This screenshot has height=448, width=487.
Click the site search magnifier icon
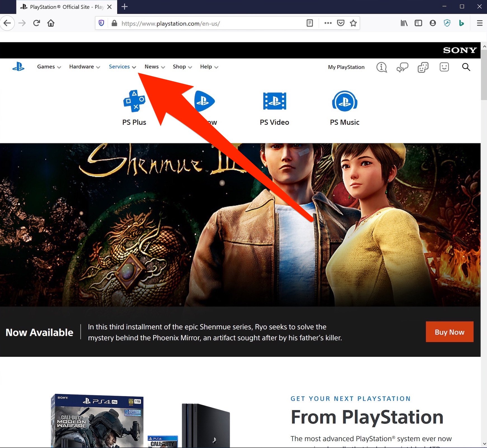(466, 67)
